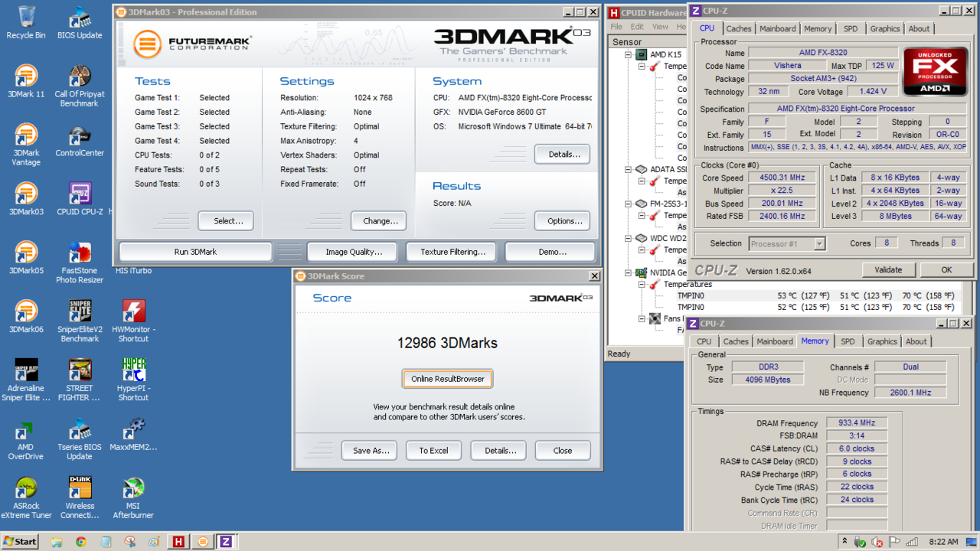This screenshot has width=980, height=551.
Task: Select the MSI Afterburner desktop icon
Action: click(x=133, y=498)
